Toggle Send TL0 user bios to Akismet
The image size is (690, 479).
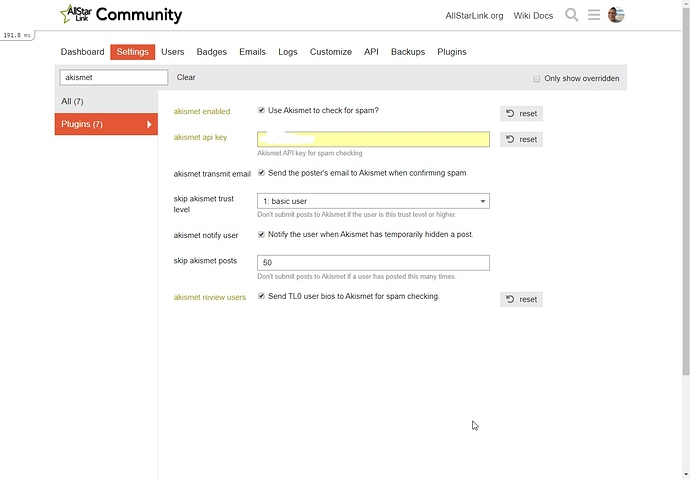(x=261, y=296)
